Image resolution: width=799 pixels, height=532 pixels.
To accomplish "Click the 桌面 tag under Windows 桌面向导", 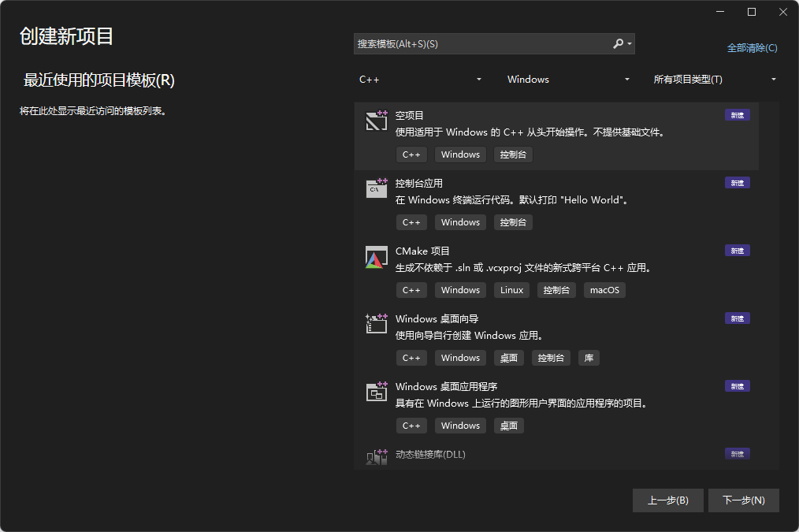I will coord(508,358).
